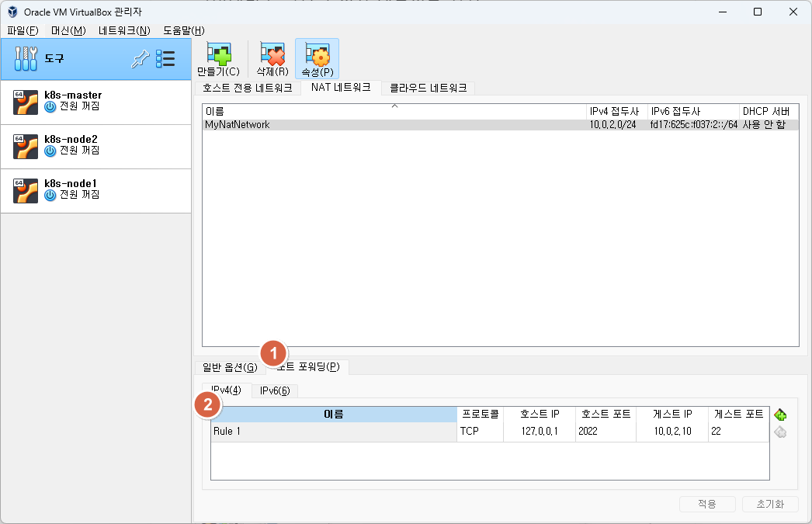812x524 pixels.
Task: Click the 호스트 포트 column header
Action: (x=606, y=415)
